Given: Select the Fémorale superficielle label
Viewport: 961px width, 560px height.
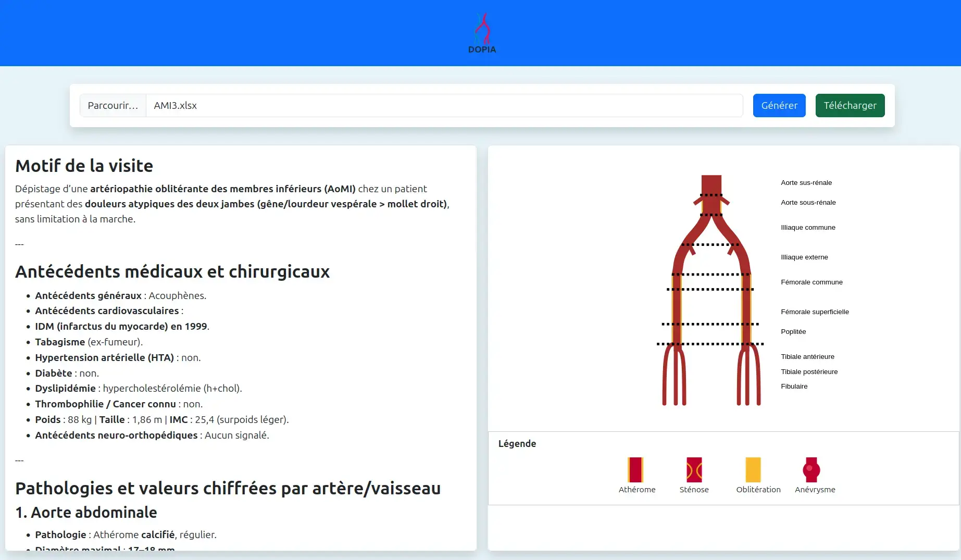Looking at the screenshot, I should point(815,312).
